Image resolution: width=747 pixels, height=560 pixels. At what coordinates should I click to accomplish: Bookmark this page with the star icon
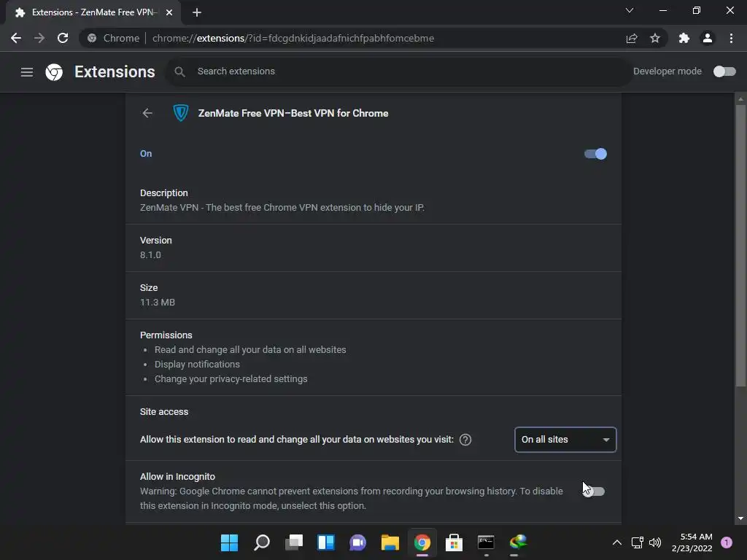[655, 38]
